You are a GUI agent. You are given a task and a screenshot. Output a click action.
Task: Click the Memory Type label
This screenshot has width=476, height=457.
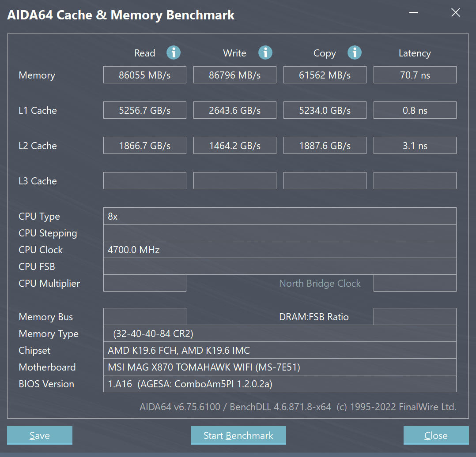click(x=49, y=334)
